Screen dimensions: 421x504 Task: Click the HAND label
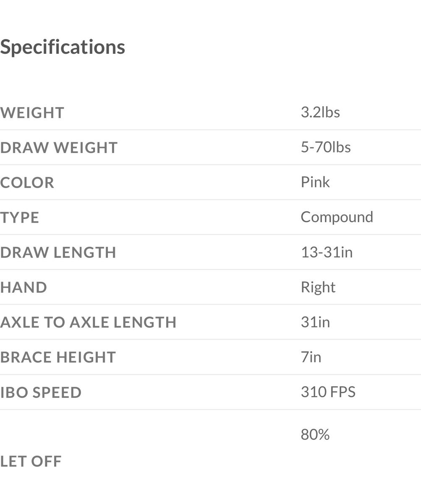pyautogui.click(x=24, y=287)
